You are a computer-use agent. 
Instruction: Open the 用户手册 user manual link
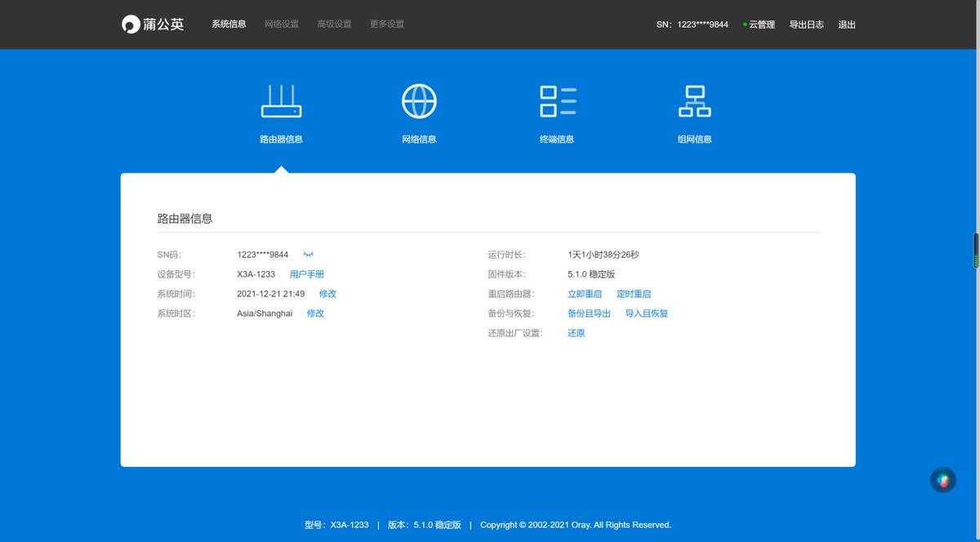click(x=306, y=273)
